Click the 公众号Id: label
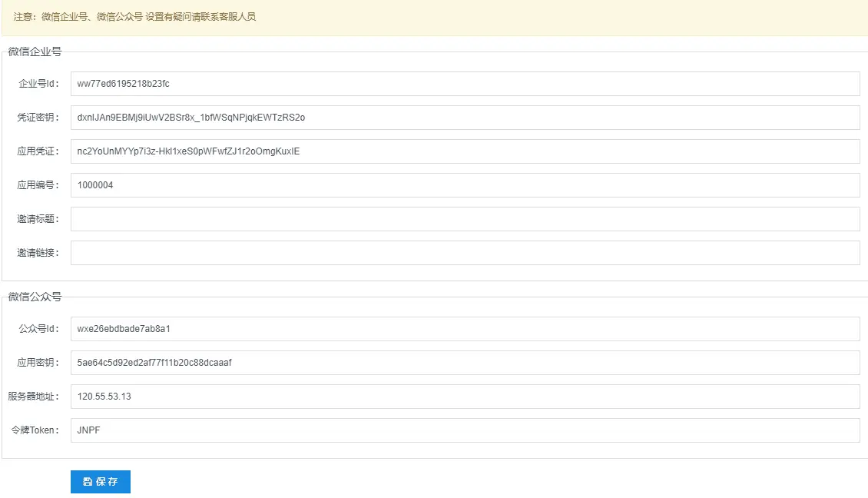This screenshot has height=498, width=868. coord(38,328)
